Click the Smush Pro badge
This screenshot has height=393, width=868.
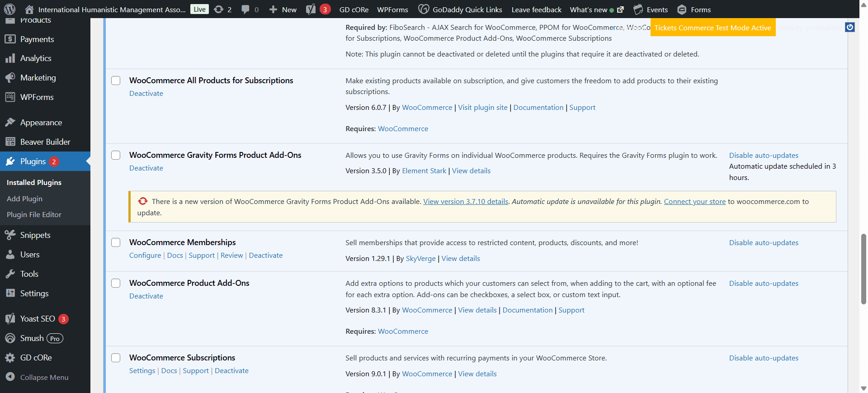coord(55,339)
